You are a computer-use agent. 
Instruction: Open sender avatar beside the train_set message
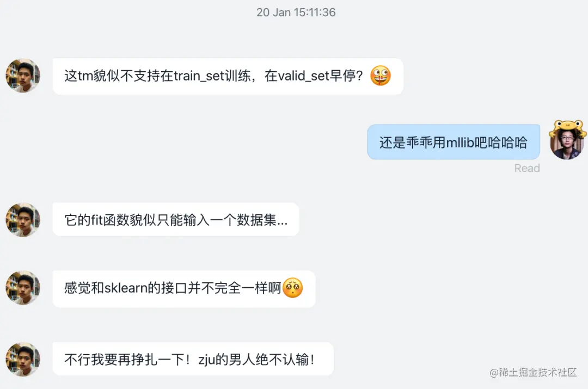point(23,76)
